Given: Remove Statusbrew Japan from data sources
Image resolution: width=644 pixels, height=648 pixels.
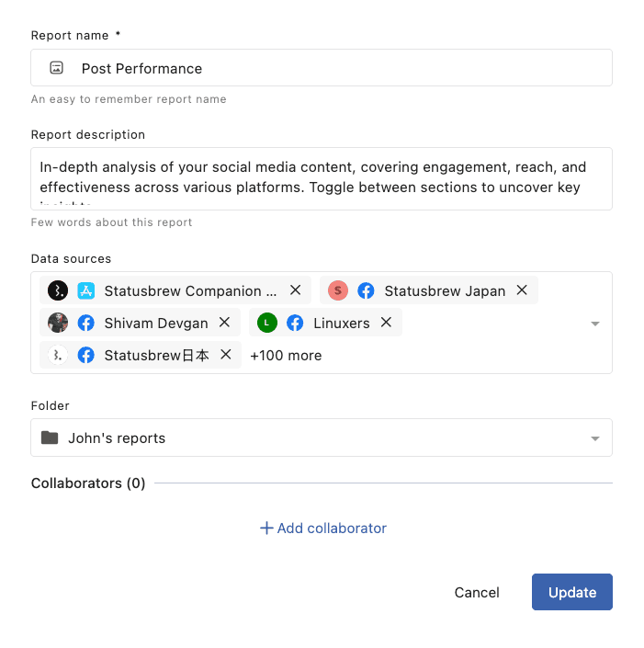Looking at the screenshot, I should [522, 290].
